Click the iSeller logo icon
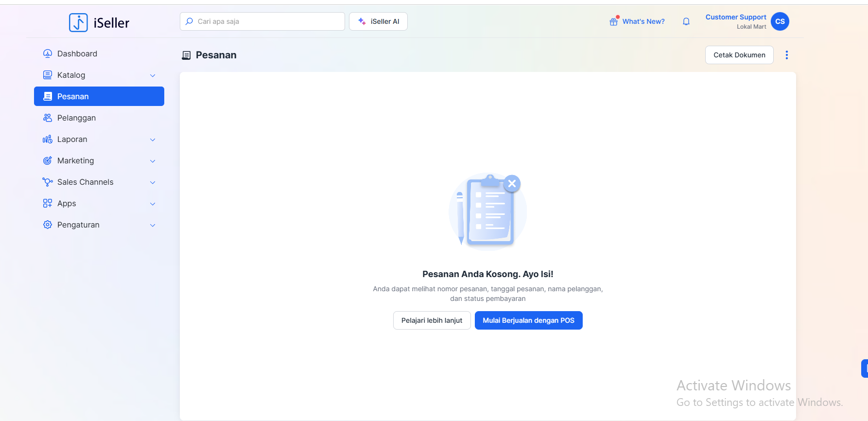 [x=78, y=22]
